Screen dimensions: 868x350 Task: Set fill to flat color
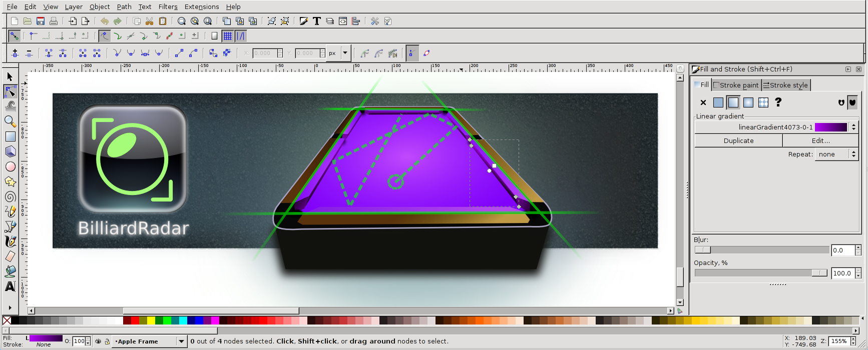tap(718, 102)
